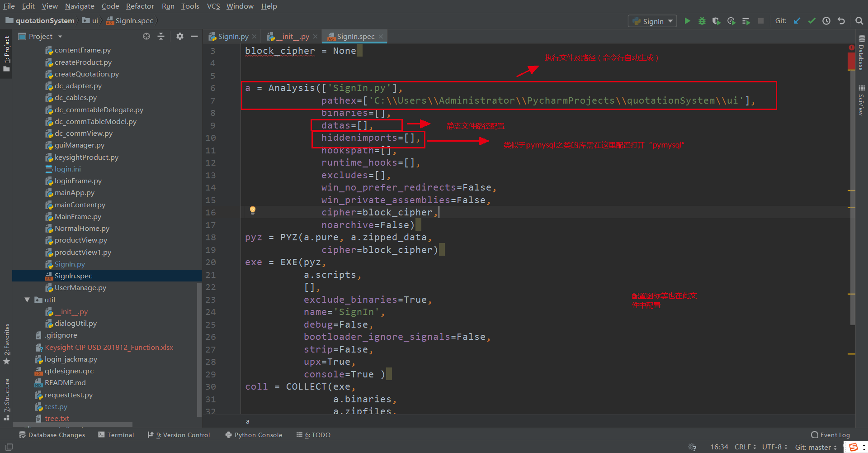Image resolution: width=868 pixels, height=453 pixels.
Task: Click line number 16 in gutter
Action: click(211, 213)
